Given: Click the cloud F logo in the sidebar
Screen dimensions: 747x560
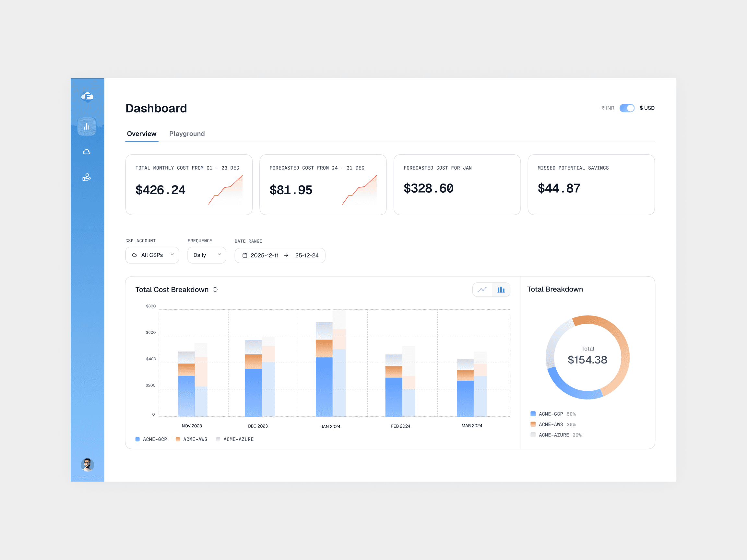Looking at the screenshot, I should (x=87, y=97).
